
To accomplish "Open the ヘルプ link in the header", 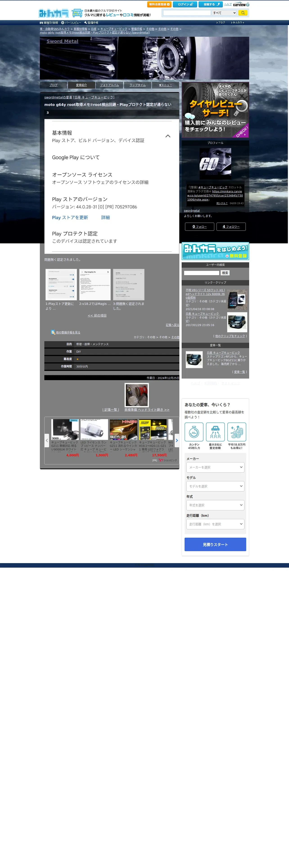I will coord(228,4).
